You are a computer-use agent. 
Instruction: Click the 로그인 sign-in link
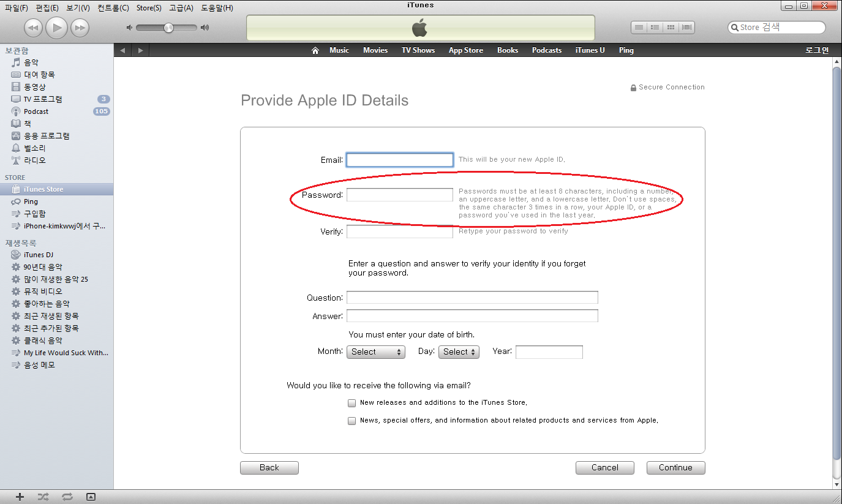click(817, 50)
